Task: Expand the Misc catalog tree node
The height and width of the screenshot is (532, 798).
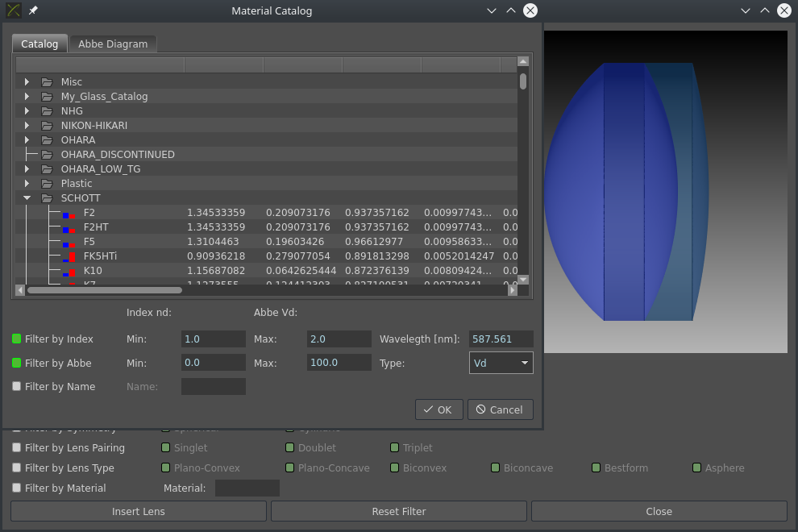Action: click(x=27, y=82)
